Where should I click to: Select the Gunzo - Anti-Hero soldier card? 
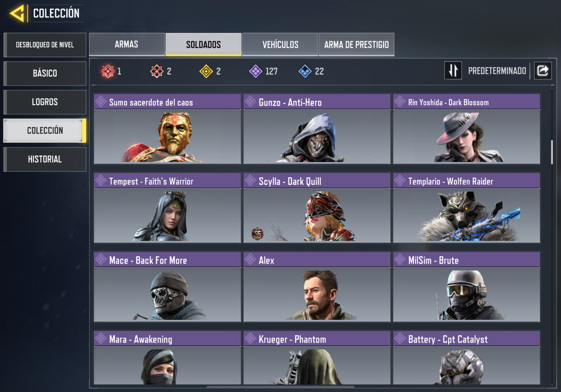[x=317, y=129]
